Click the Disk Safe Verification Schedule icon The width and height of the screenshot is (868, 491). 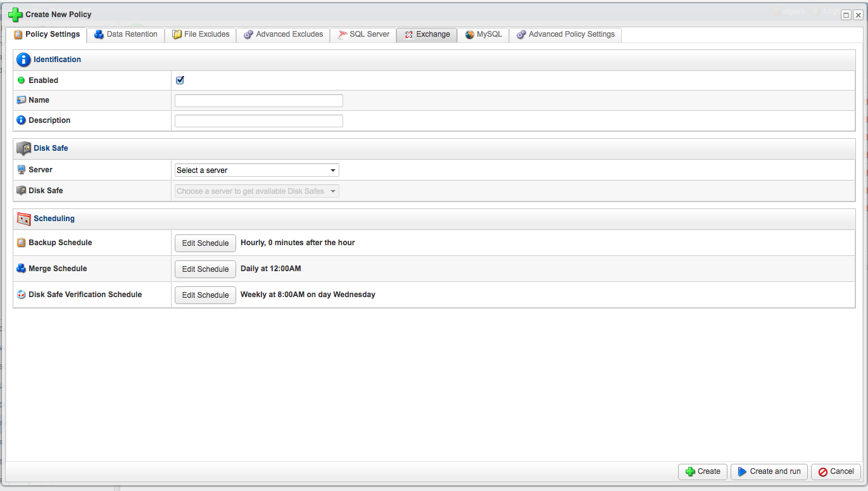click(22, 295)
